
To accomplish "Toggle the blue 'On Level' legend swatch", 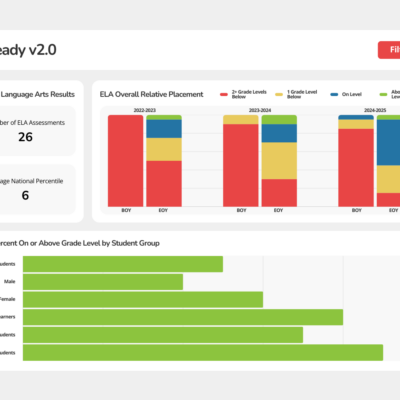I will click(x=334, y=94).
